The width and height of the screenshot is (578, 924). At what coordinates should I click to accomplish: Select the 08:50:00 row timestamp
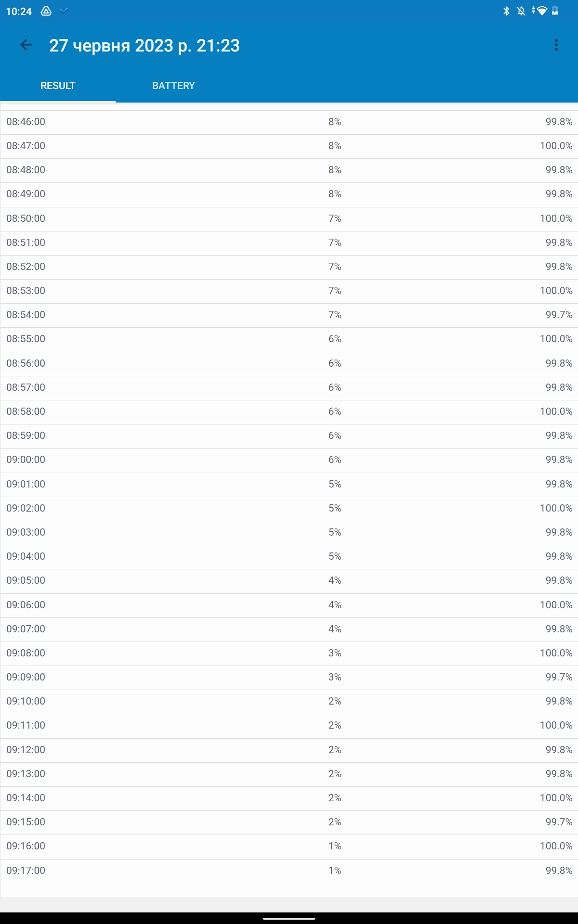click(x=26, y=218)
